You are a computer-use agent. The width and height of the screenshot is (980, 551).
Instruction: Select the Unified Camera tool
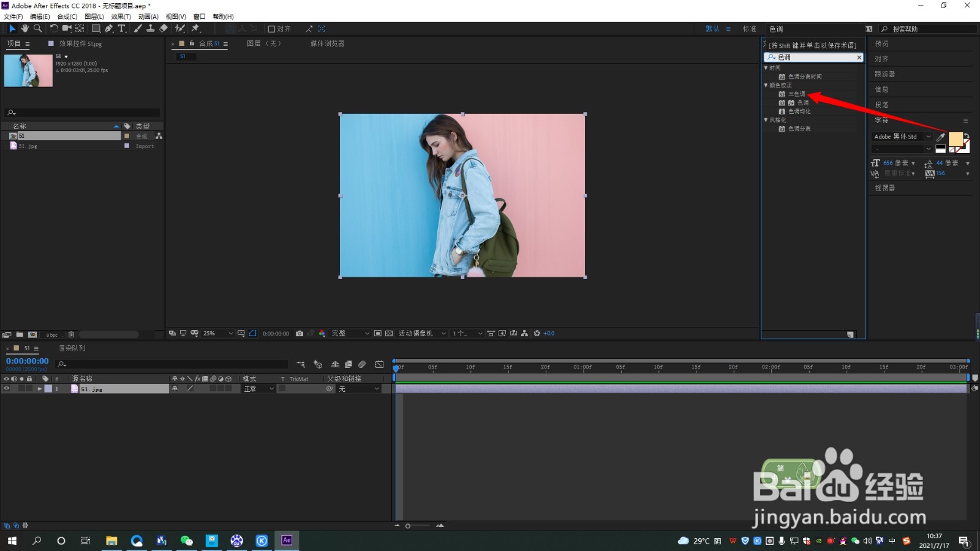pos(67,29)
